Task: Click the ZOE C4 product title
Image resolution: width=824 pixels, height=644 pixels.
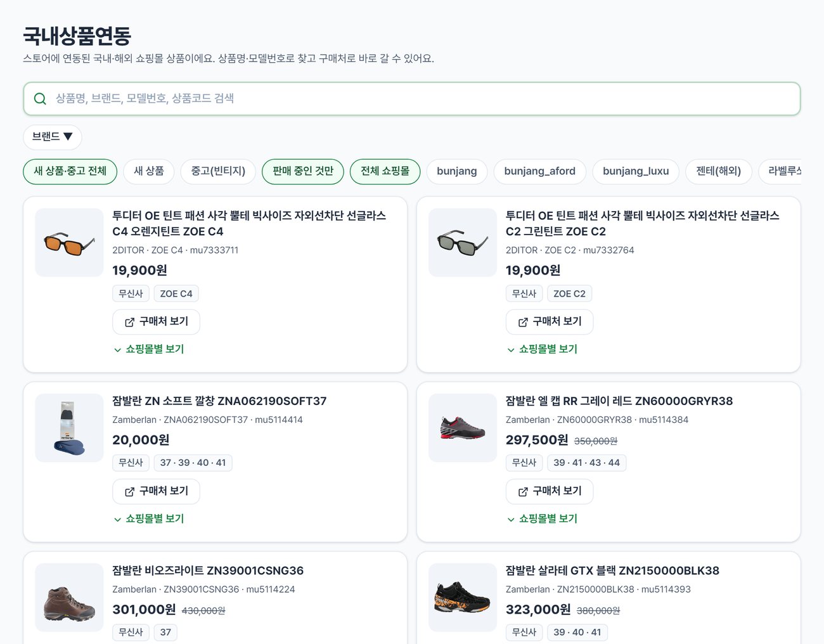Action: point(249,224)
